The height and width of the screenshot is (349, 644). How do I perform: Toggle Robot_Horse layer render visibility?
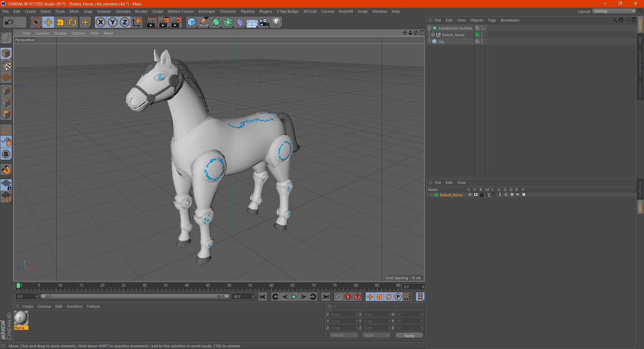point(482,195)
